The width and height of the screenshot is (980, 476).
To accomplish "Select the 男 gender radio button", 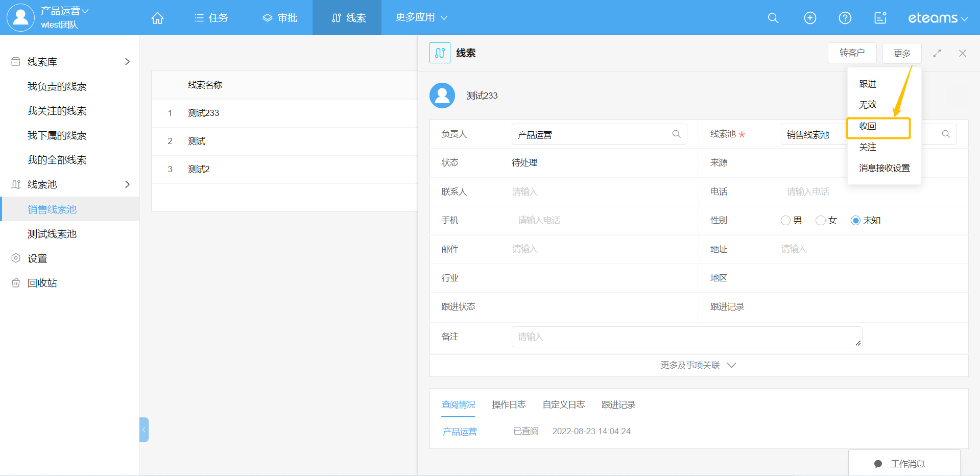I will click(785, 220).
